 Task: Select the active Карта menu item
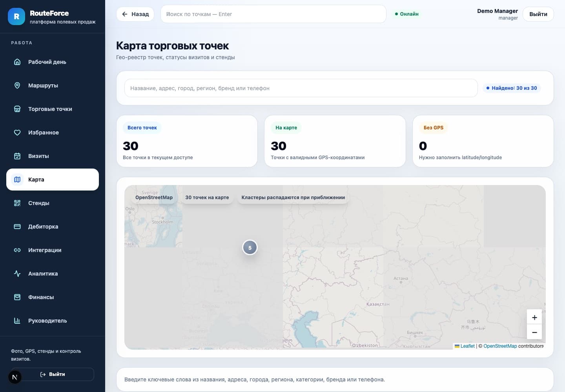coord(53,180)
